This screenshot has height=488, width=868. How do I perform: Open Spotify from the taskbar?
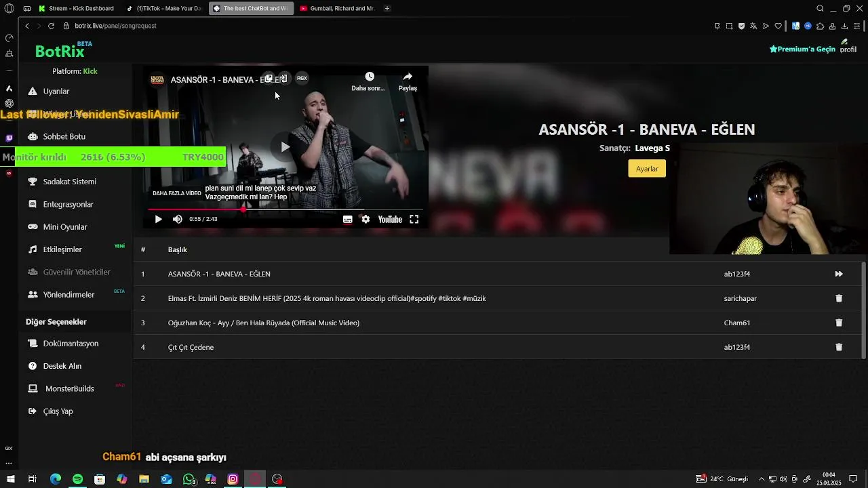pos(77,479)
